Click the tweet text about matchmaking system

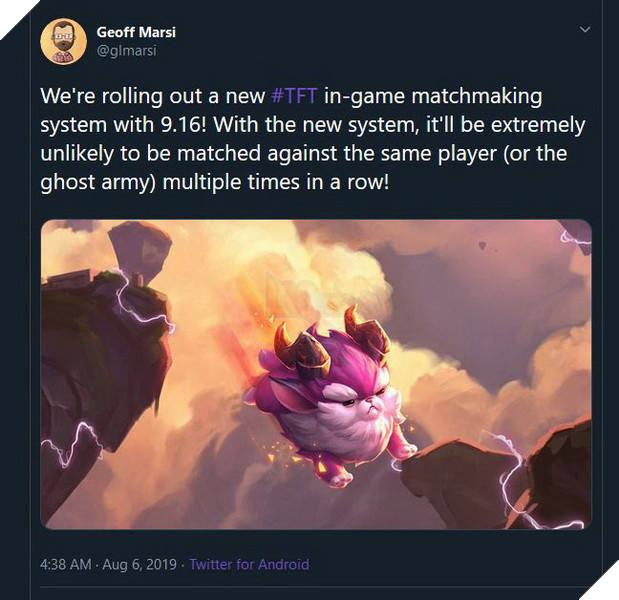point(312,139)
